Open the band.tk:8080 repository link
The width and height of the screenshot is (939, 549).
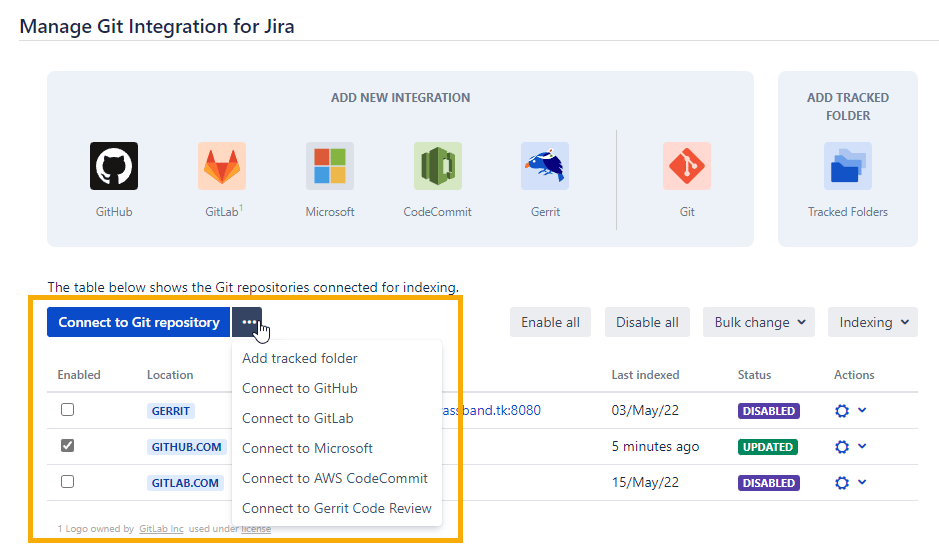pos(491,410)
